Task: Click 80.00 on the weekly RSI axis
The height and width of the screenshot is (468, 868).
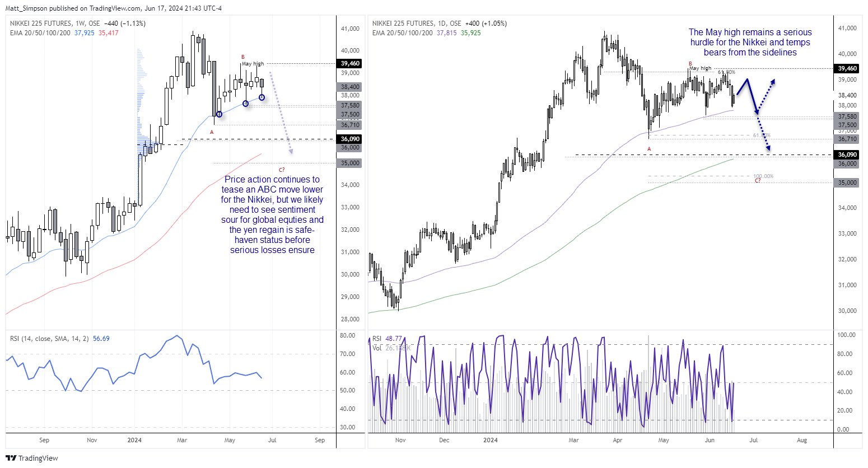Action: click(x=348, y=335)
